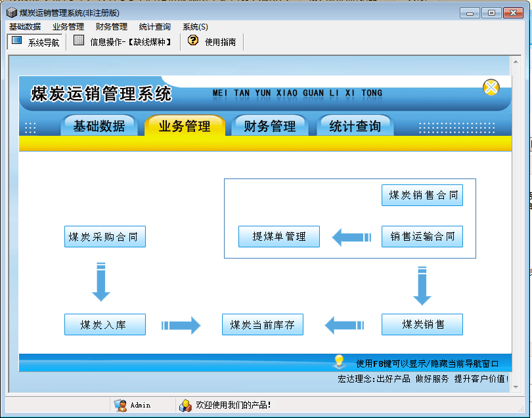Close the navigation panel with orange X icon
The image size is (532, 418).
click(x=491, y=87)
